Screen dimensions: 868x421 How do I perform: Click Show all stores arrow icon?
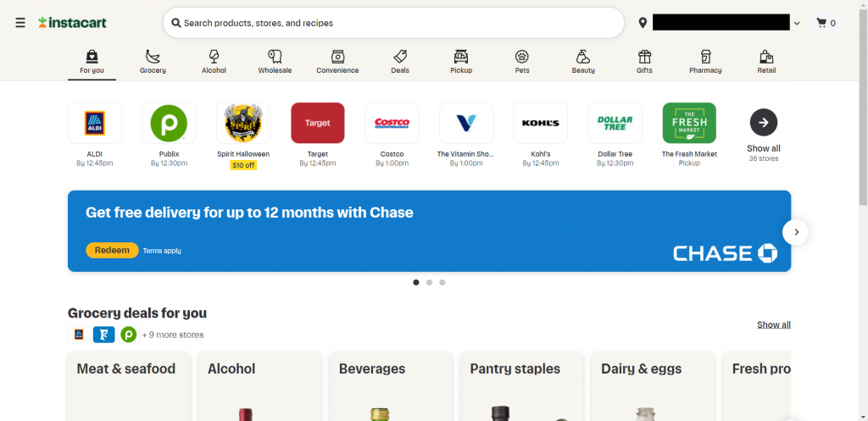pos(764,123)
